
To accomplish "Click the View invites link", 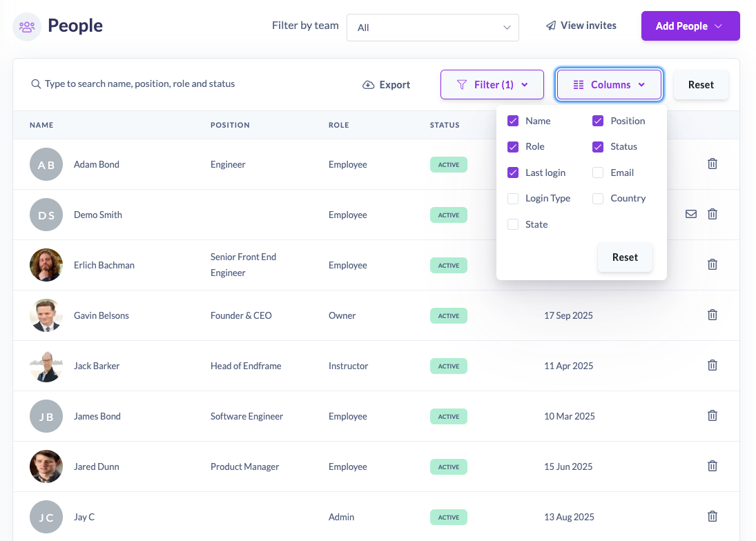I will click(581, 26).
